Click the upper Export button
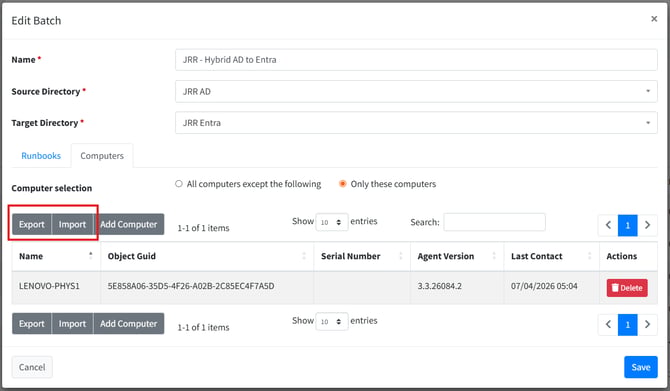Viewport: 670px width, 391px height. point(32,224)
